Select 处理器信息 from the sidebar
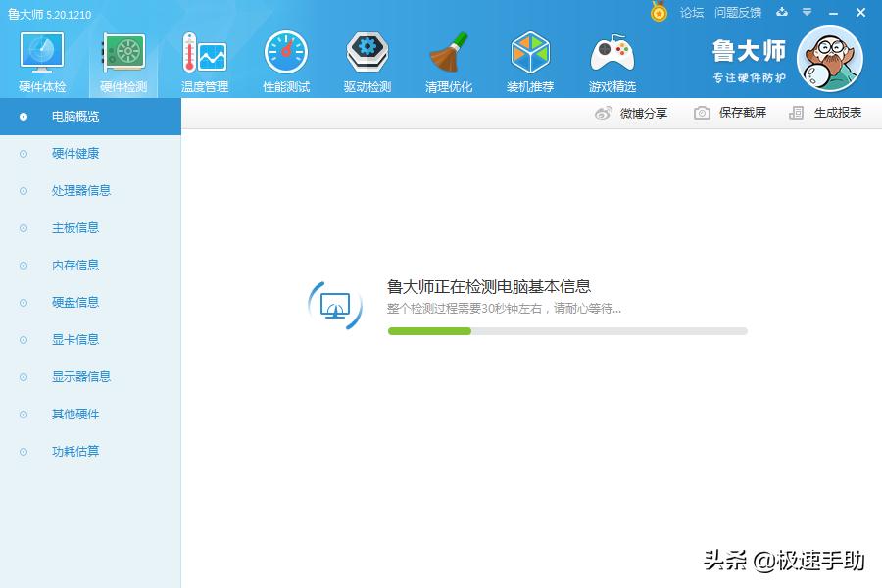This screenshot has height=588, width=882. 78,190
